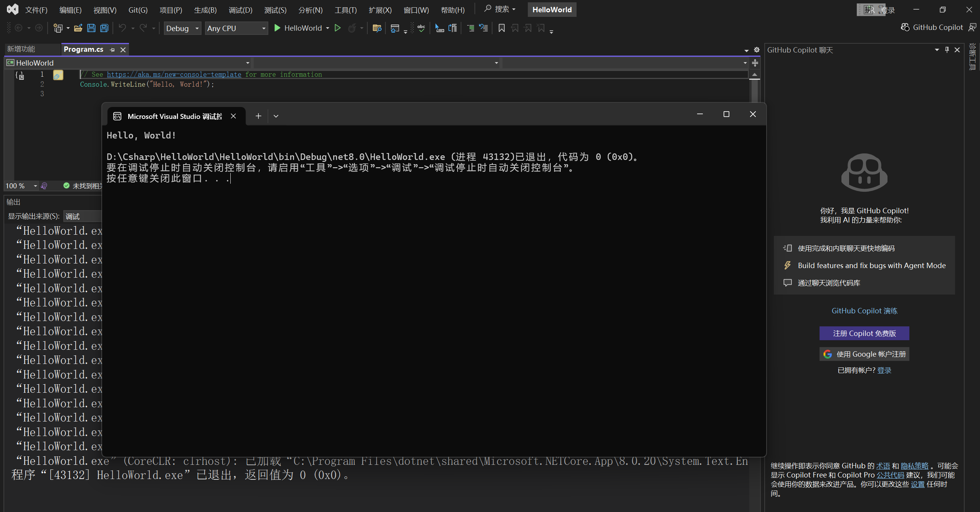Click the Undo toolbar icon
Screen dimensions: 980x512
tap(122, 28)
